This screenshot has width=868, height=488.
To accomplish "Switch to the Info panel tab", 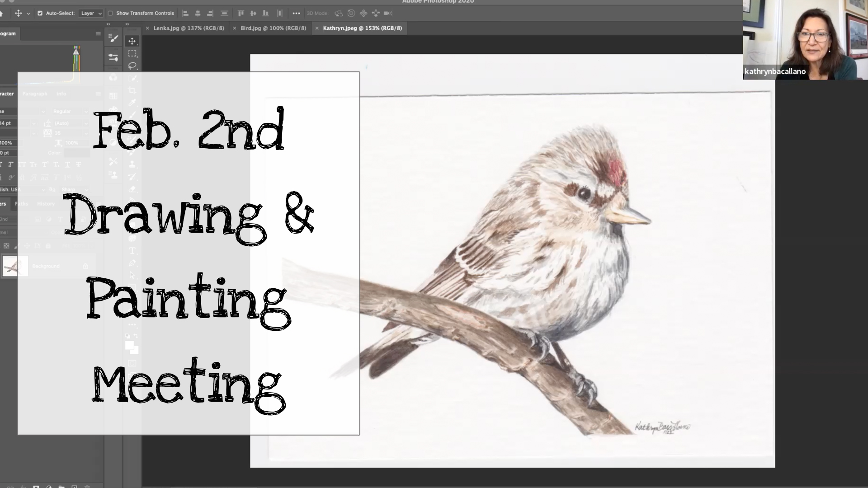I will point(61,94).
